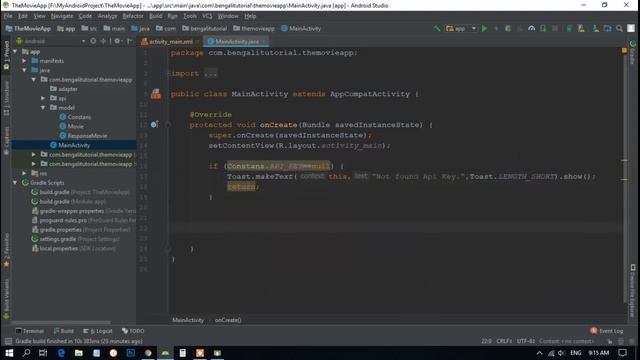Open gradle-wrapper.properties file
The image size is (640, 360).
click(84, 211)
